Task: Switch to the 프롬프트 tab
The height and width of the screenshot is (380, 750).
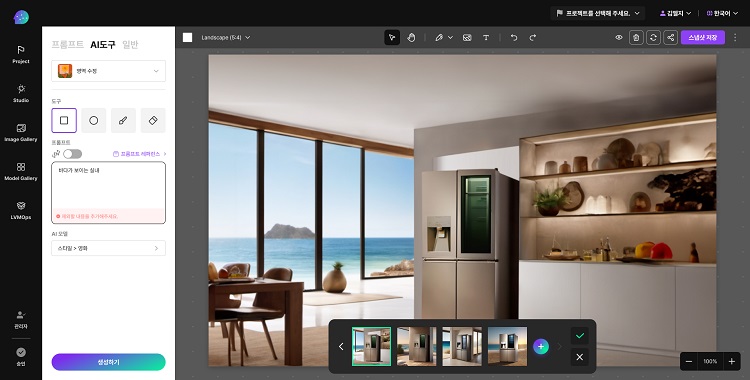Action: coord(67,45)
